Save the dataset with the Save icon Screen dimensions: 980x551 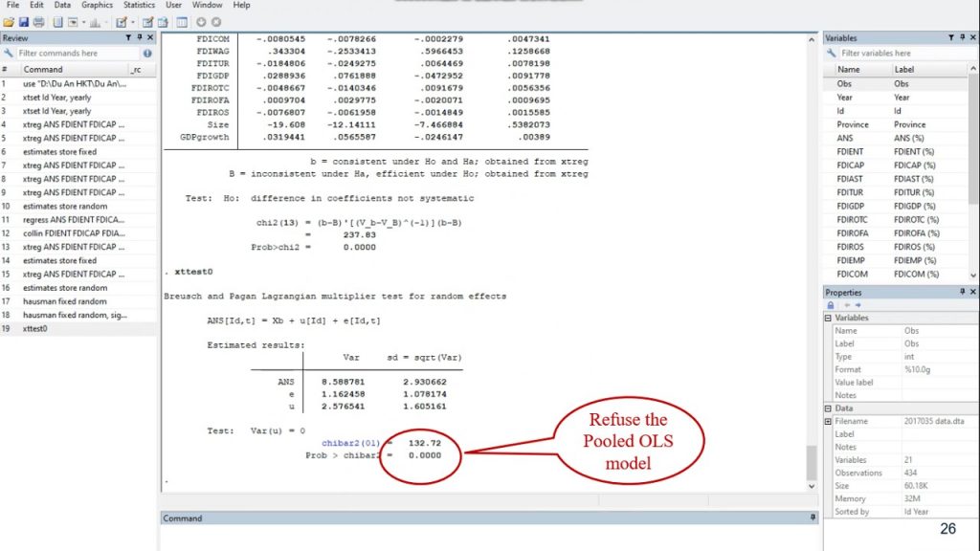pos(24,21)
